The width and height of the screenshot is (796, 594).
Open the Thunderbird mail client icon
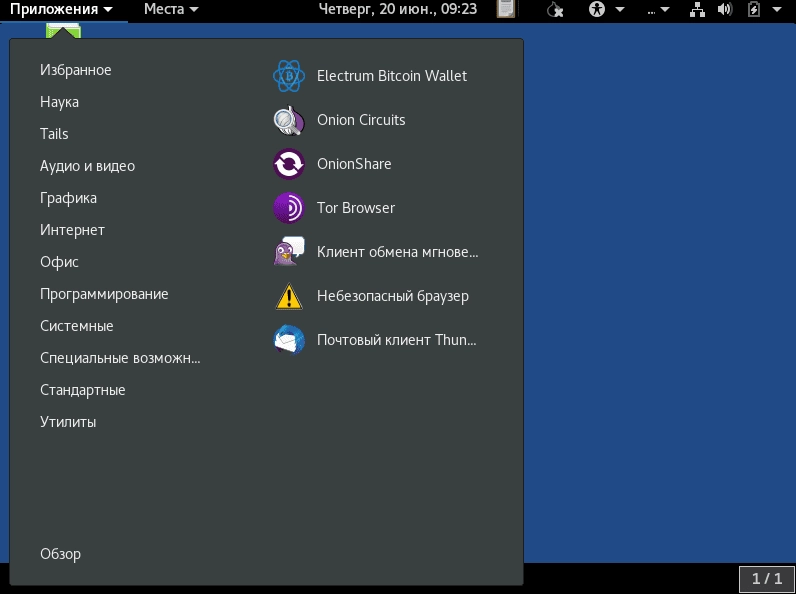pos(289,340)
